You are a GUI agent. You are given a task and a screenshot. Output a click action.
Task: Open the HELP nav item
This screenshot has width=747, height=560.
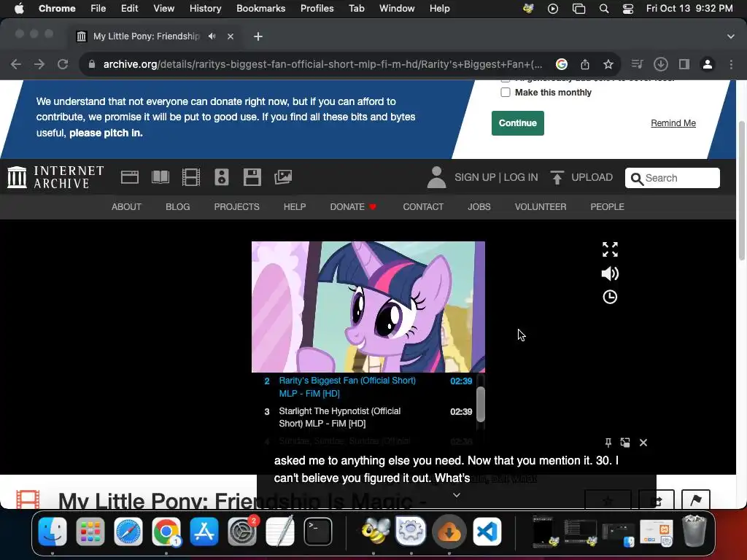click(x=295, y=206)
